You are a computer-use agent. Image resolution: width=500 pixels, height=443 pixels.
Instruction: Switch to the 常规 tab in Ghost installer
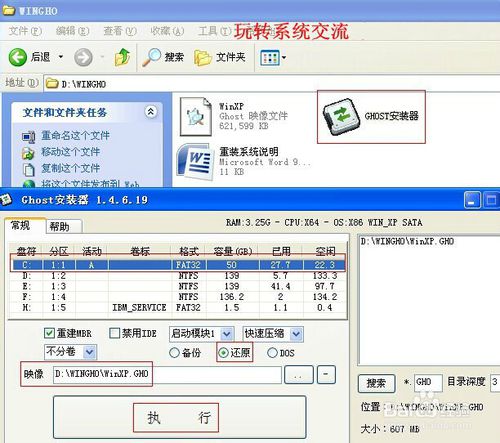click(x=25, y=226)
